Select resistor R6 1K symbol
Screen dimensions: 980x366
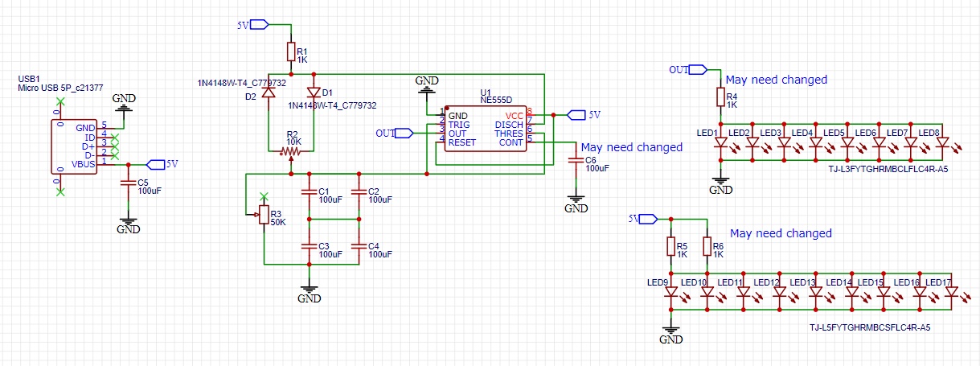(707, 248)
